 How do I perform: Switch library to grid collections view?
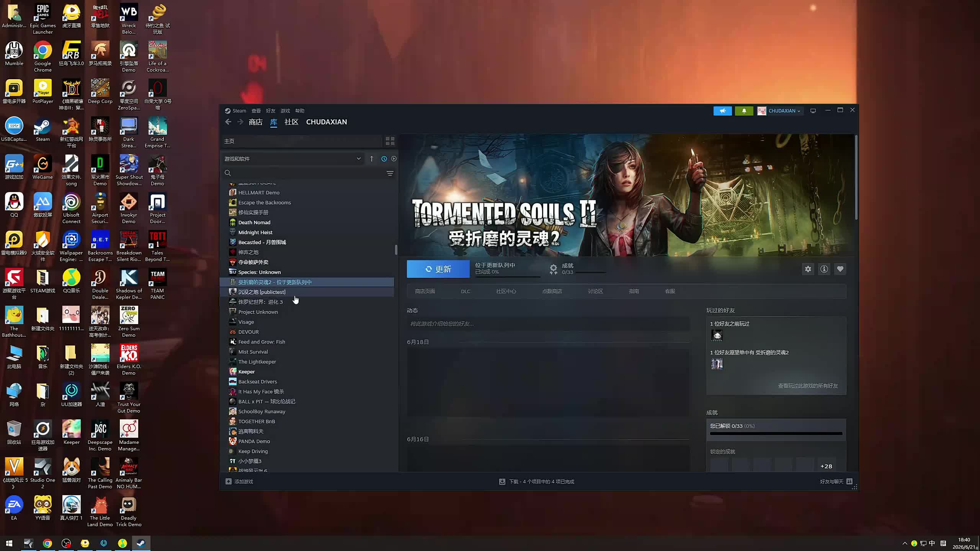[x=390, y=141]
